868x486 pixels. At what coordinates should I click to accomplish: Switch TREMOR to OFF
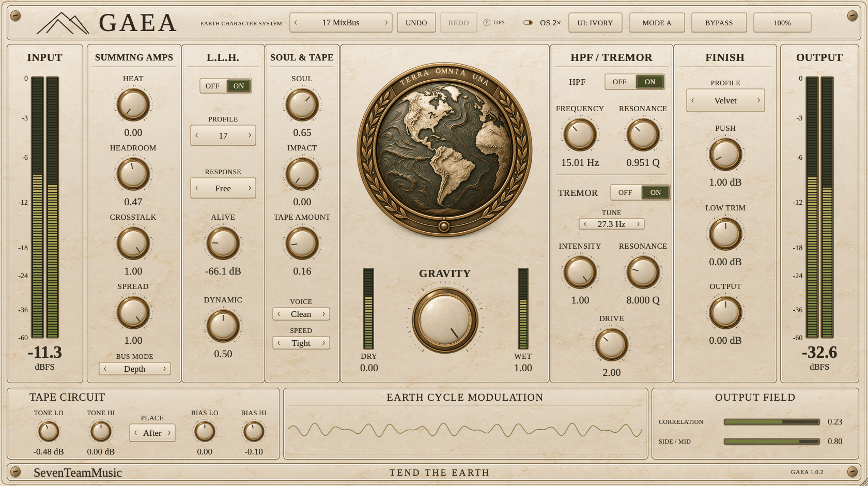pos(625,192)
